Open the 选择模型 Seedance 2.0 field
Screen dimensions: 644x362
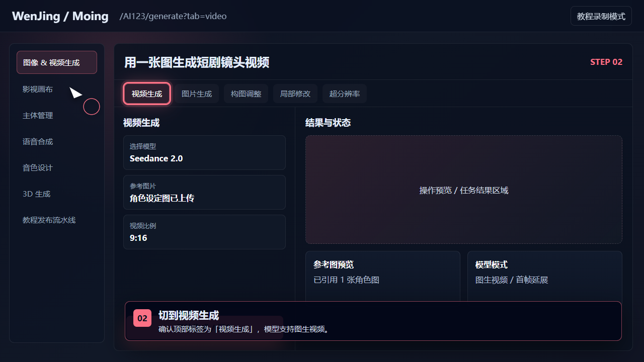[204, 152]
